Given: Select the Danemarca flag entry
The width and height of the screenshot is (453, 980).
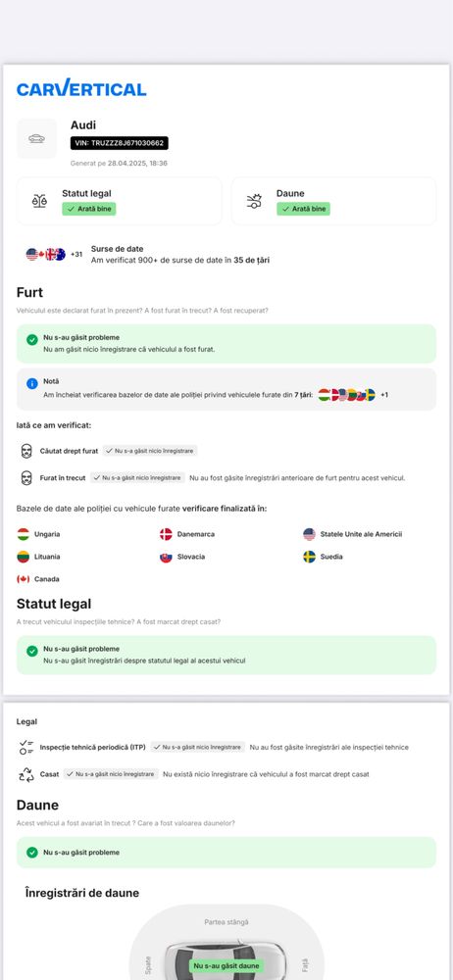Looking at the screenshot, I should pos(187,534).
